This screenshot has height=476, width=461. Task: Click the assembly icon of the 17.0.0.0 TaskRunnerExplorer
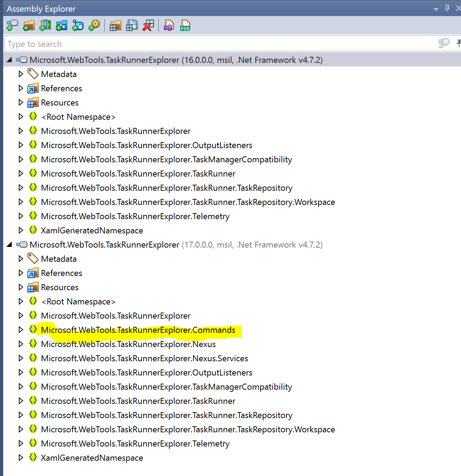(x=22, y=244)
